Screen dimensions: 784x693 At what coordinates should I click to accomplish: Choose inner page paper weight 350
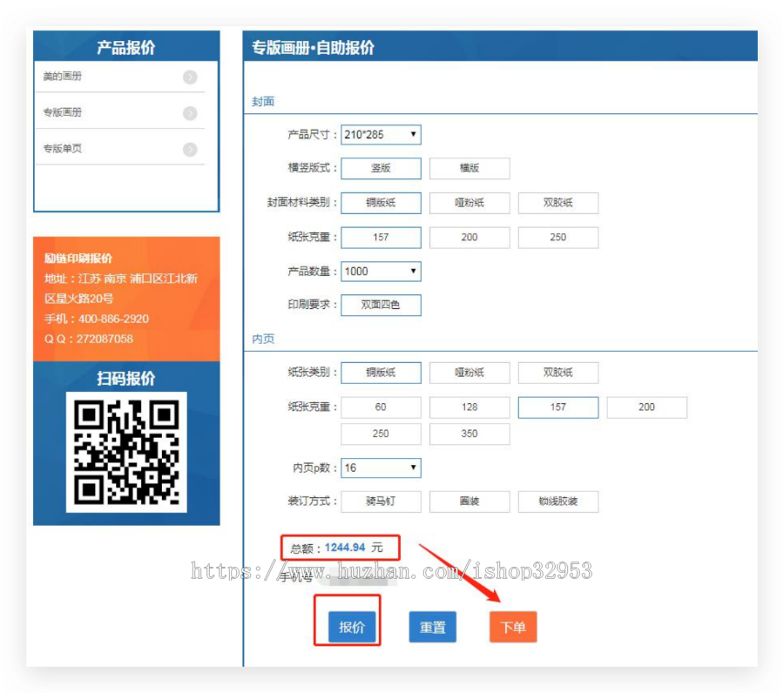[470, 434]
